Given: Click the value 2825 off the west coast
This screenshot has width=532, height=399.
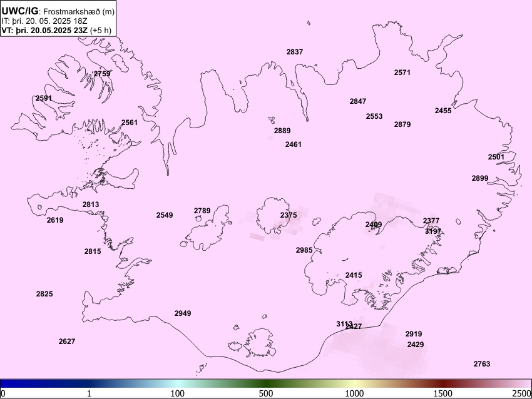Looking at the screenshot, I should (44, 294).
